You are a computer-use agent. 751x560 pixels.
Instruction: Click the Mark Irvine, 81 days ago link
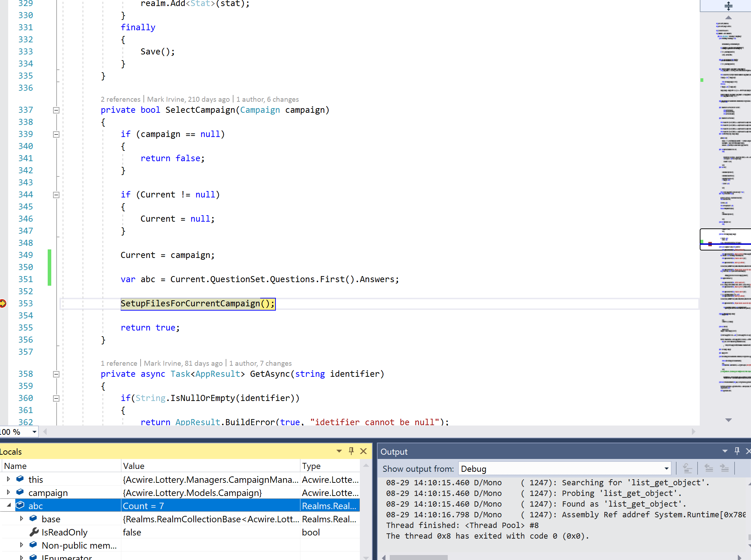(183, 363)
